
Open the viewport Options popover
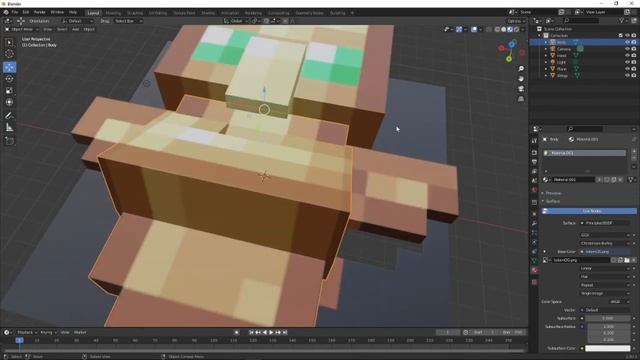[516, 21]
